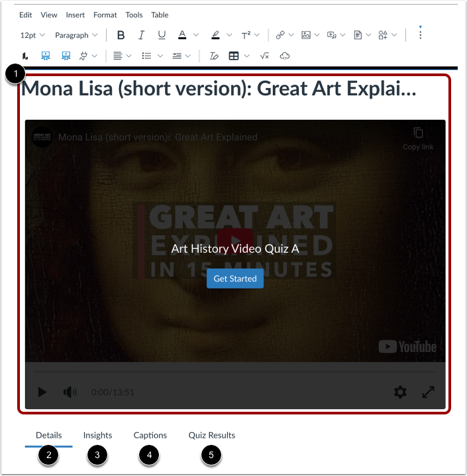The width and height of the screenshot is (467, 476).
Task: Expand the table options arrow
Action: click(x=246, y=56)
